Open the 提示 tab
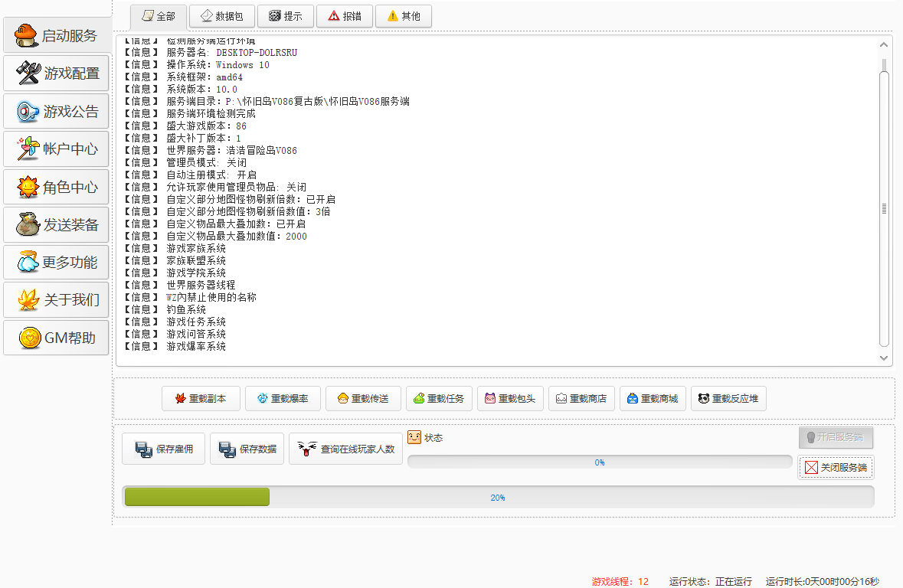 pyautogui.click(x=285, y=16)
